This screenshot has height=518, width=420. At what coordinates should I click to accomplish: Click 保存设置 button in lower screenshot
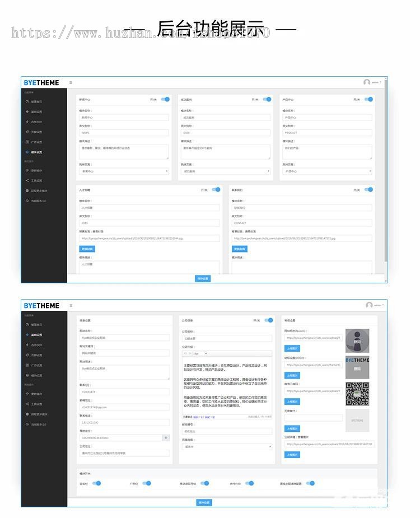coord(204,502)
